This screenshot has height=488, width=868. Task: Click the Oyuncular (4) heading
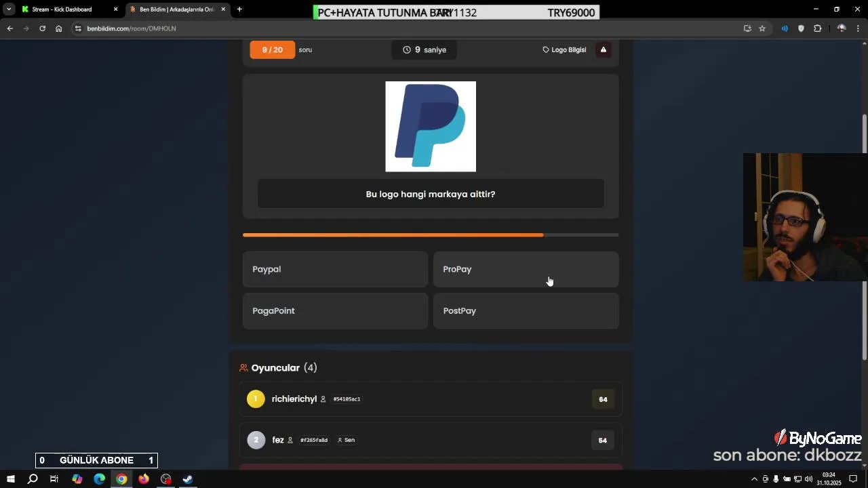(x=284, y=367)
